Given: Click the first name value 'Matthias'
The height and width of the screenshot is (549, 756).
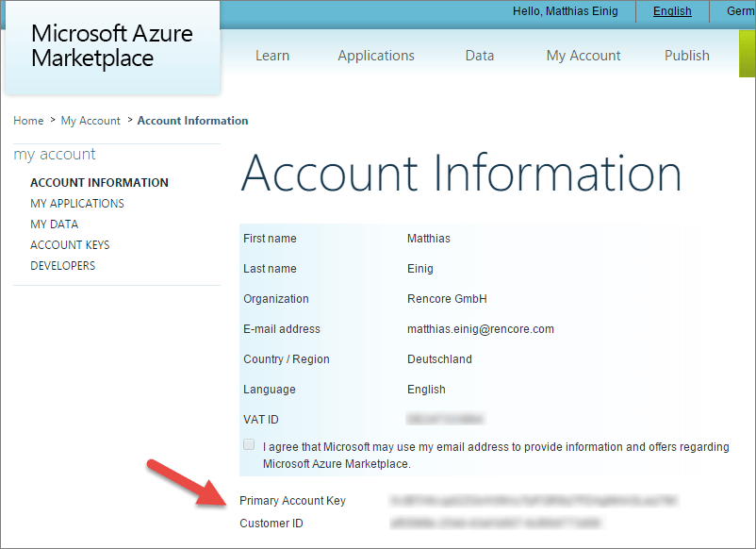Looking at the screenshot, I should (429, 239).
